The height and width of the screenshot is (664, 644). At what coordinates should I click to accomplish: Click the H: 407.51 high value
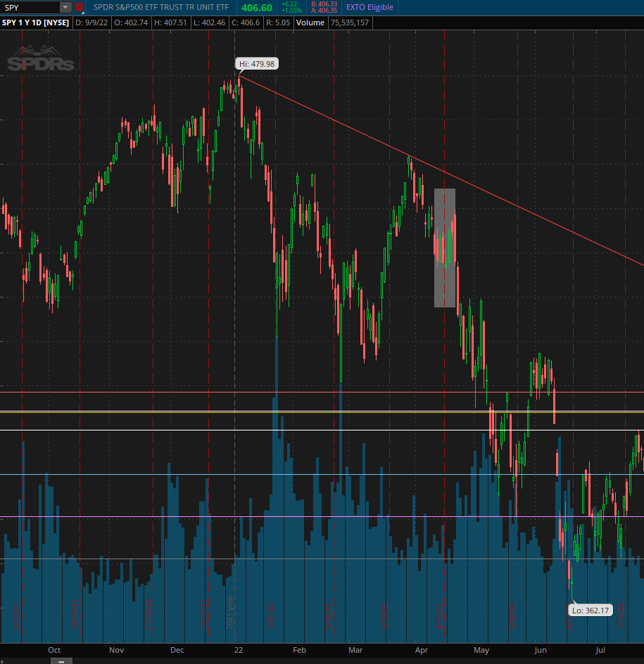point(170,23)
